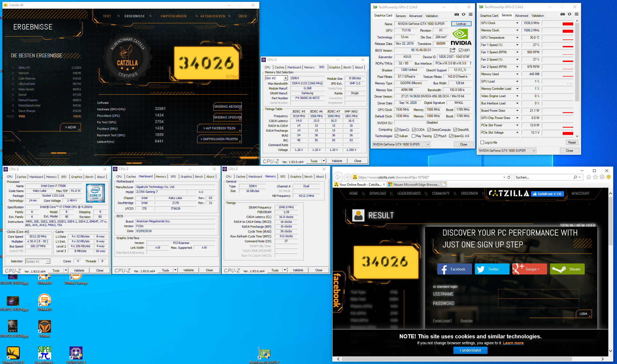Screen dimensions: 617x364
Task: Open Tools dropdown arrow in CPU-Z SPD window
Action: pos(324,161)
